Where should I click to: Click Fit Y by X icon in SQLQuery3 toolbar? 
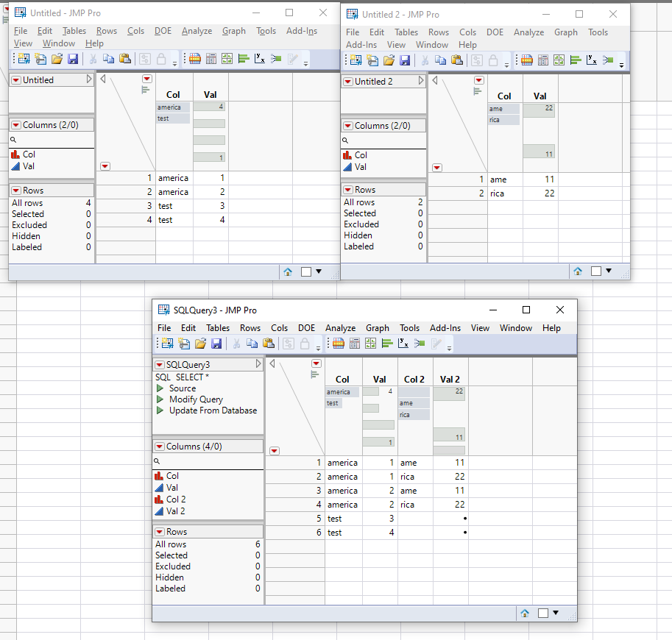click(403, 343)
